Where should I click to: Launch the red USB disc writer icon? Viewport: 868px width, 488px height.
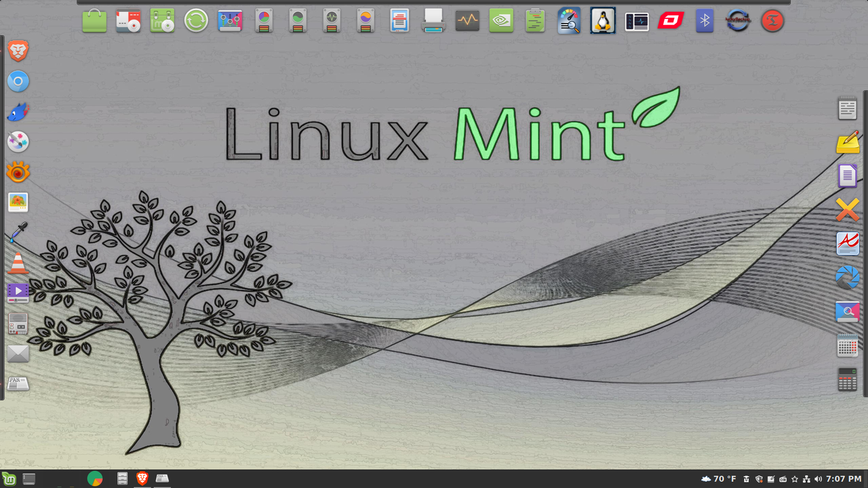tap(128, 21)
